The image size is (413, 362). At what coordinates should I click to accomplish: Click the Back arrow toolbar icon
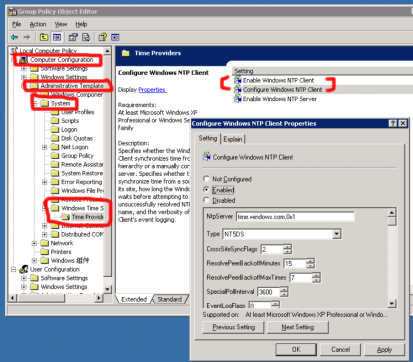[x=15, y=37]
